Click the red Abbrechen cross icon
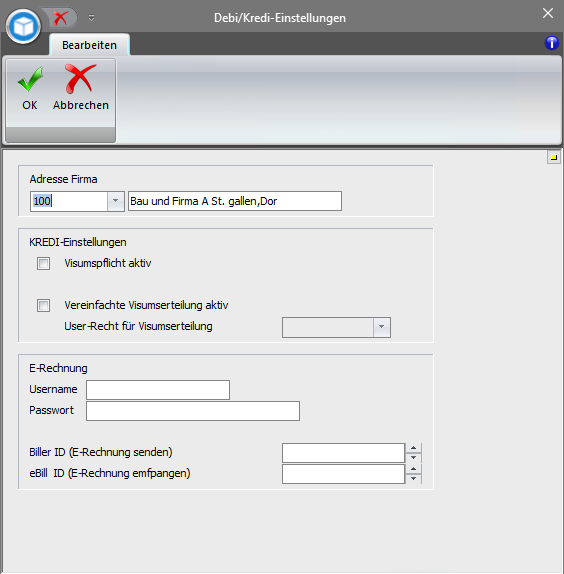The image size is (564, 574). pyautogui.click(x=80, y=78)
